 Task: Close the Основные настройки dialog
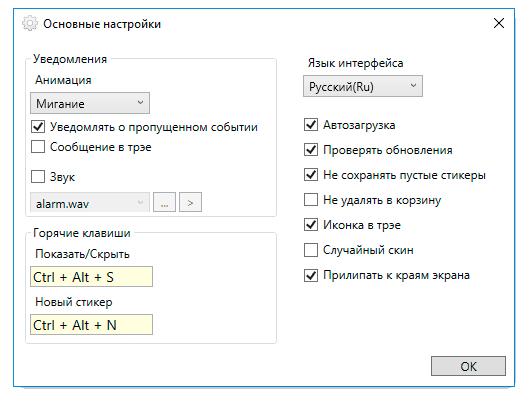pyautogui.click(x=499, y=23)
